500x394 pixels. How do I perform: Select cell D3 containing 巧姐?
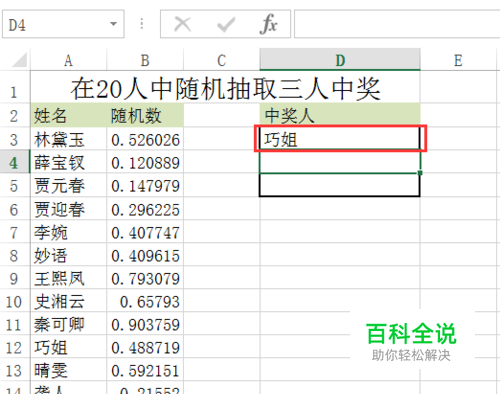[340, 139]
